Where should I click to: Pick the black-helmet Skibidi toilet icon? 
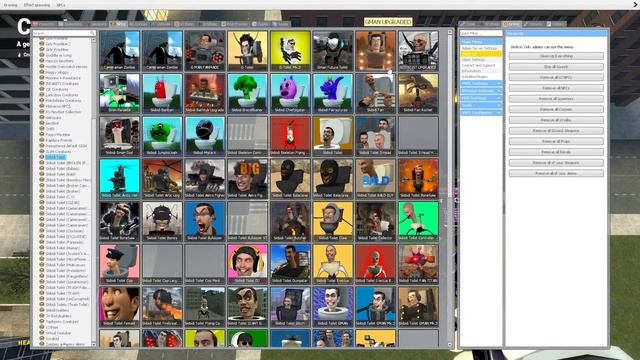[205, 136]
